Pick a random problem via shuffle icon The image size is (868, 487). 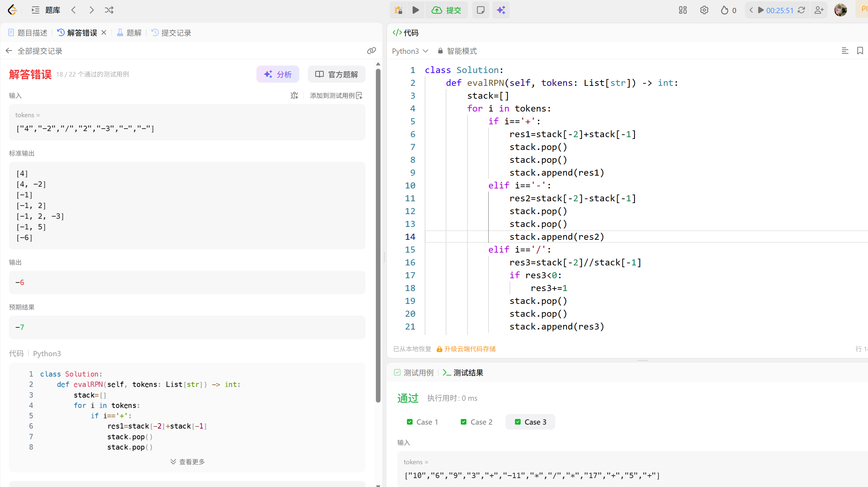click(x=109, y=10)
